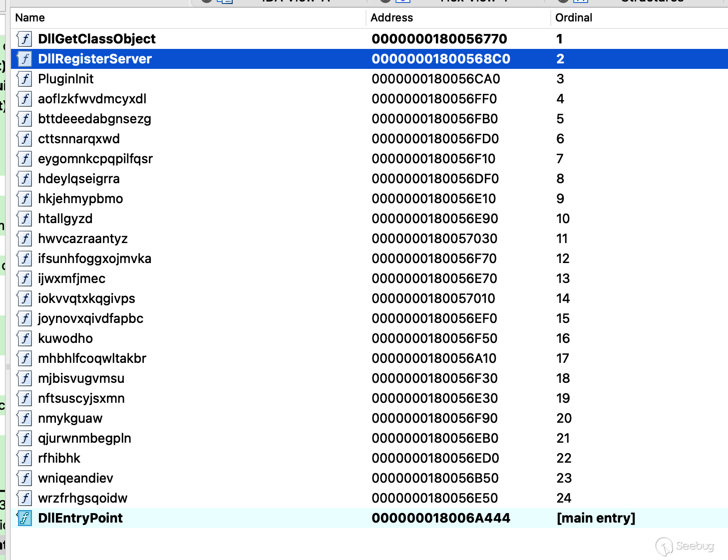This screenshot has width=728, height=560.
Task: Click ordinal 7 of eygomnkcpqpilfqsr
Action: 560,158
